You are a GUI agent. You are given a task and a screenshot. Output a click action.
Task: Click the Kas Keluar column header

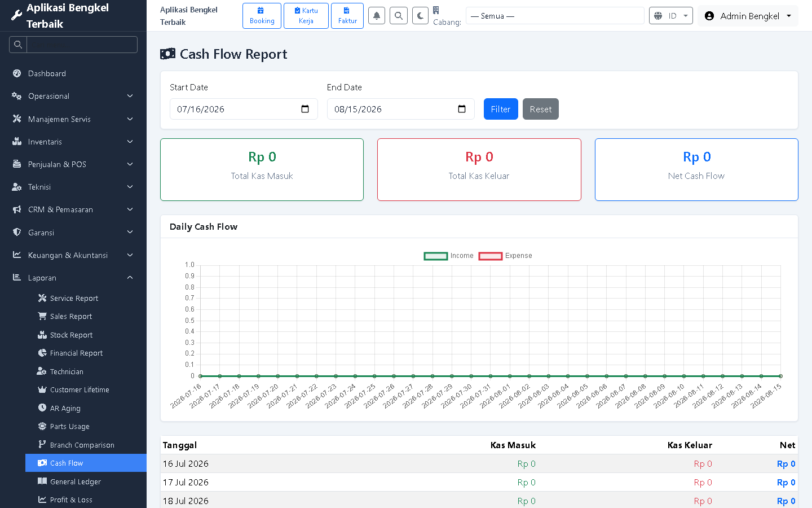(x=690, y=445)
